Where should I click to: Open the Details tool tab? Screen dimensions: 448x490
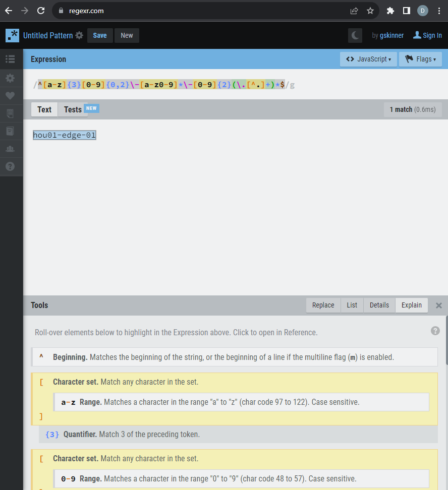pyautogui.click(x=379, y=305)
